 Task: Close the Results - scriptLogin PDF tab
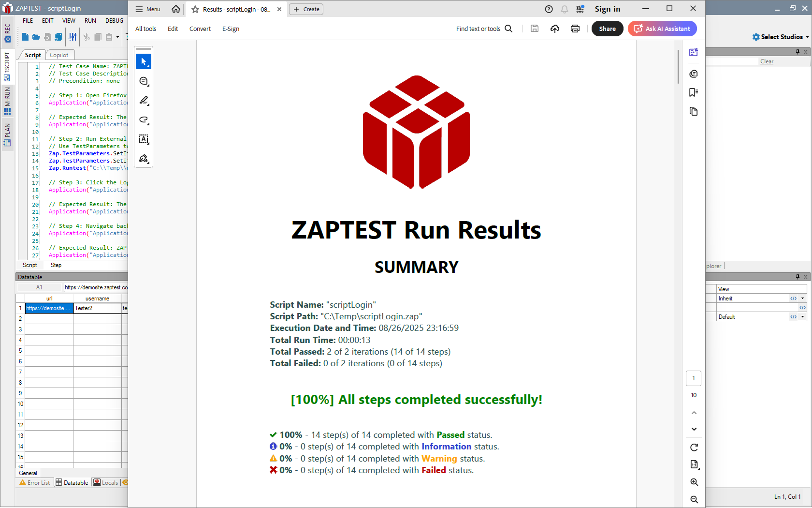point(279,9)
